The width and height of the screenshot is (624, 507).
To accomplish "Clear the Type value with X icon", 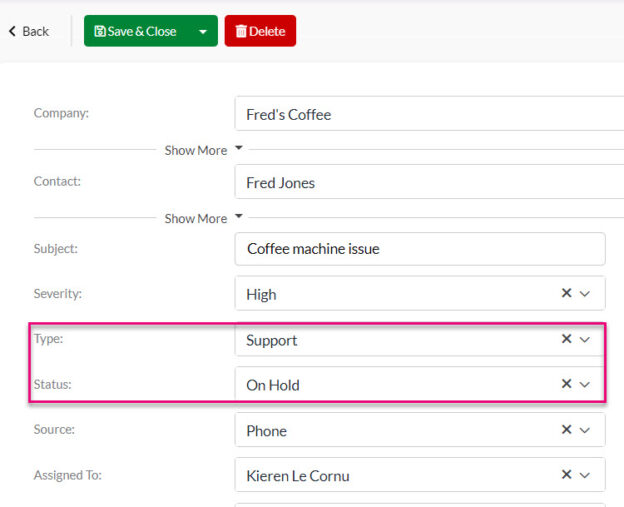I will point(566,340).
